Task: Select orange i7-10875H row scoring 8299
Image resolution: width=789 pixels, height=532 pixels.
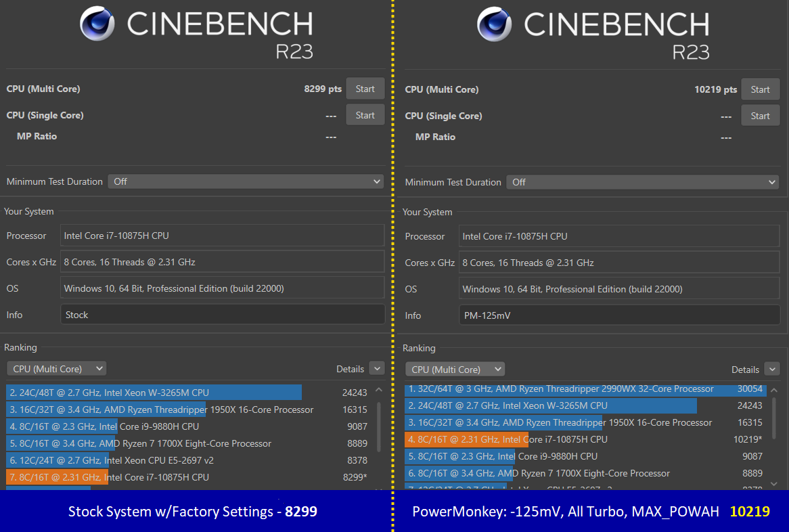Action: (187, 477)
